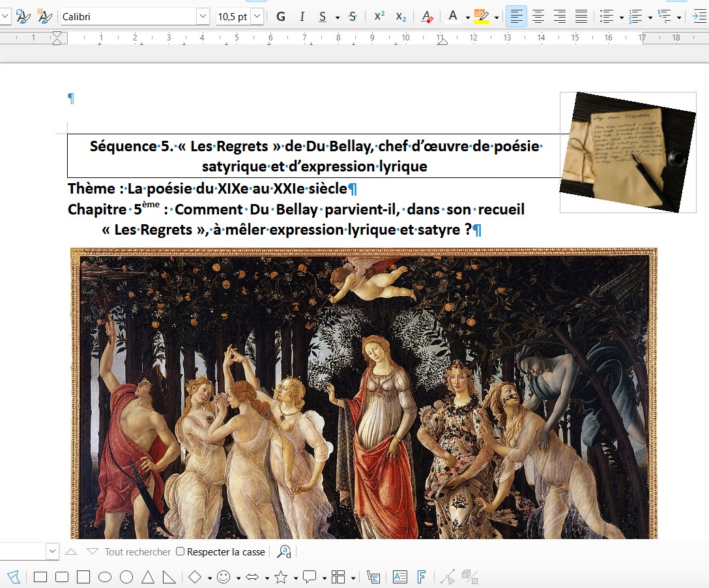Clear direct formatting
The width and height of the screenshot is (709, 588).
coord(427,17)
